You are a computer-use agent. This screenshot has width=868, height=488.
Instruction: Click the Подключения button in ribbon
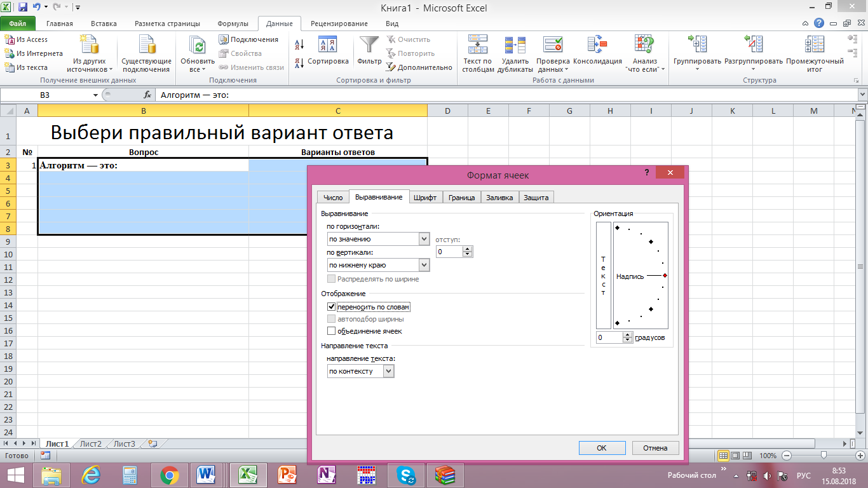tap(248, 39)
